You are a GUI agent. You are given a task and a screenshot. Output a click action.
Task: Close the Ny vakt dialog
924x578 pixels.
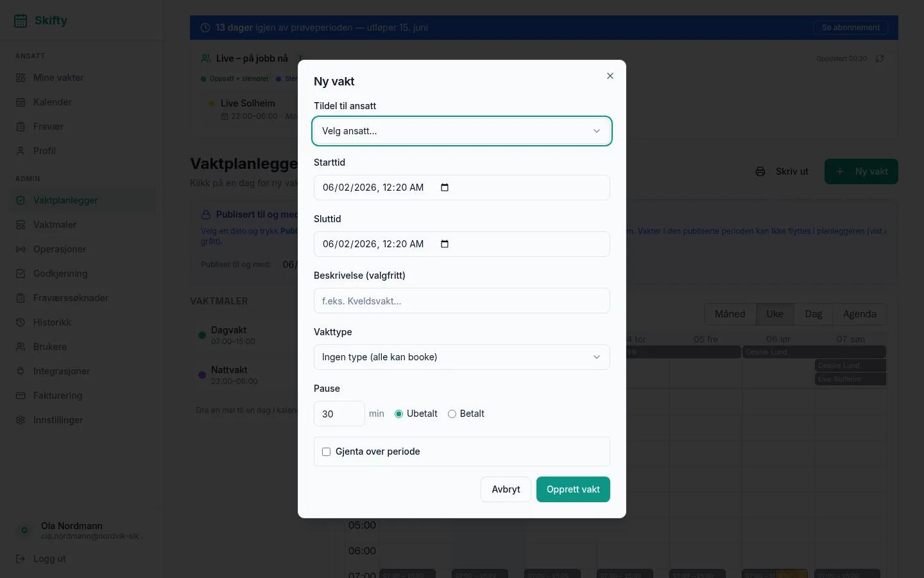(610, 76)
